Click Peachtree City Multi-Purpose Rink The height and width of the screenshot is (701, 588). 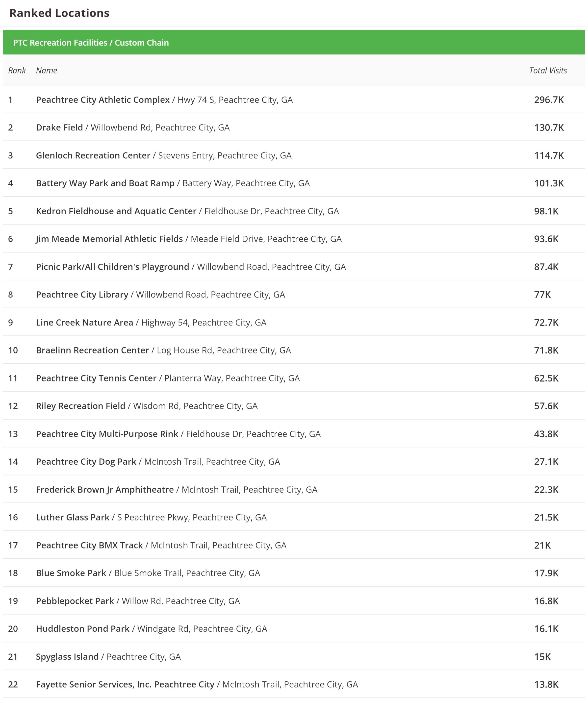tap(107, 434)
